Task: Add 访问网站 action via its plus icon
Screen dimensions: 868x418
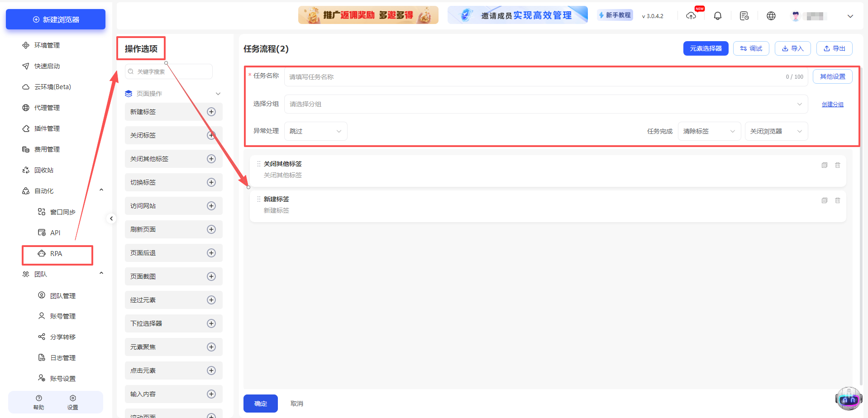Action: coord(211,206)
